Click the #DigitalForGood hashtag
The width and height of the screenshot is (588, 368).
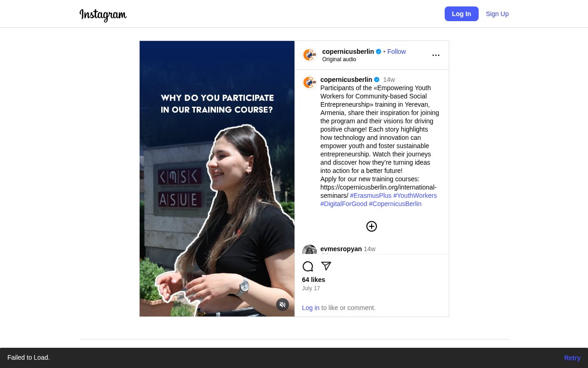click(x=344, y=204)
